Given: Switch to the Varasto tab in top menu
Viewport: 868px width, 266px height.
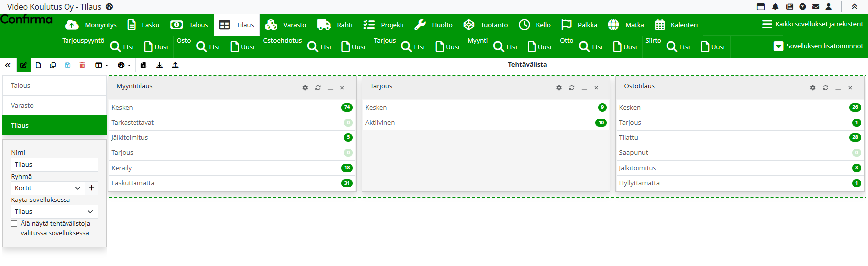Looking at the screenshot, I should 286,25.
